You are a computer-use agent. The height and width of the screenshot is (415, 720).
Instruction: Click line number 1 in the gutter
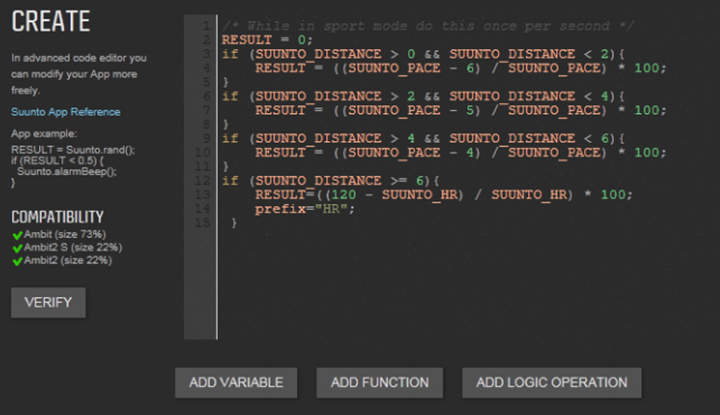[x=206, y=26]
